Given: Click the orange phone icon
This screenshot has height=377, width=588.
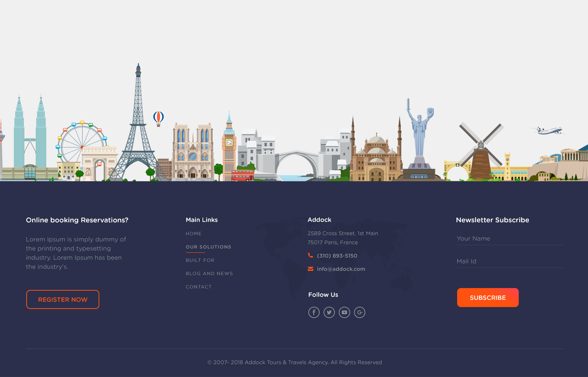Looking at the screenshot, I should [x=310, y=256].
